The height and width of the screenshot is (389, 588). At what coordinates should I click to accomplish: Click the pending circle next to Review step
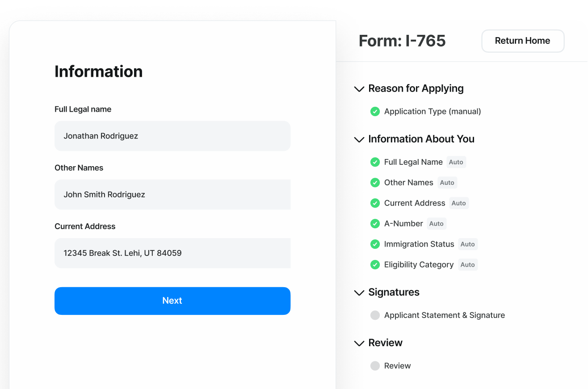(375, 366)
